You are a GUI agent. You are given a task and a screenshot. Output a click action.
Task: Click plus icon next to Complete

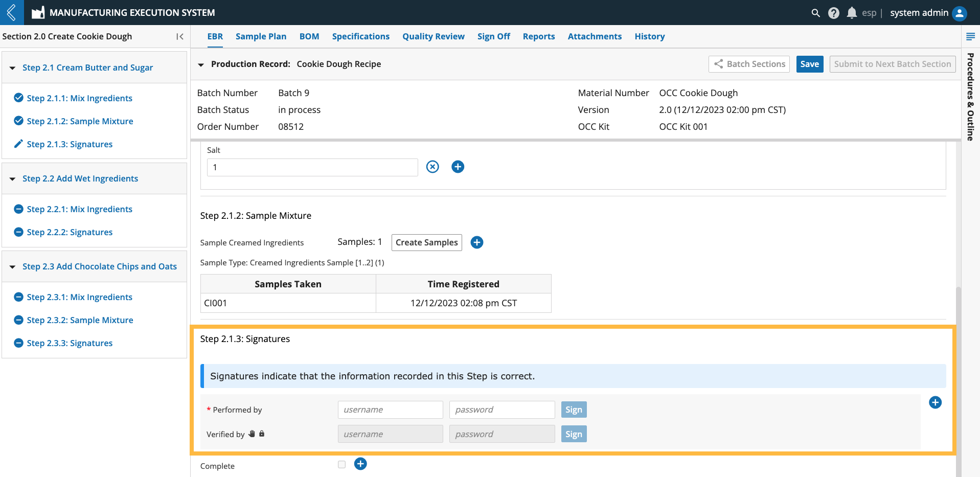[x=360, y=464]
